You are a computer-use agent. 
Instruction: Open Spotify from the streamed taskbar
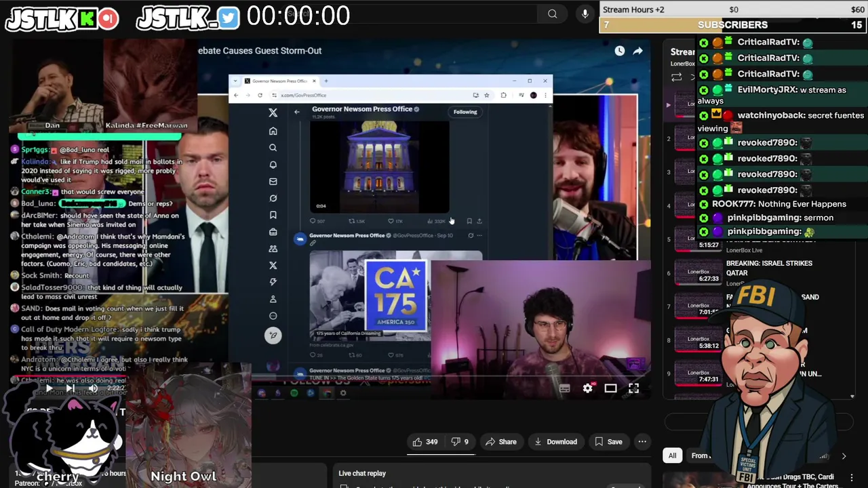pyautogui.click(x=294, y=393)
